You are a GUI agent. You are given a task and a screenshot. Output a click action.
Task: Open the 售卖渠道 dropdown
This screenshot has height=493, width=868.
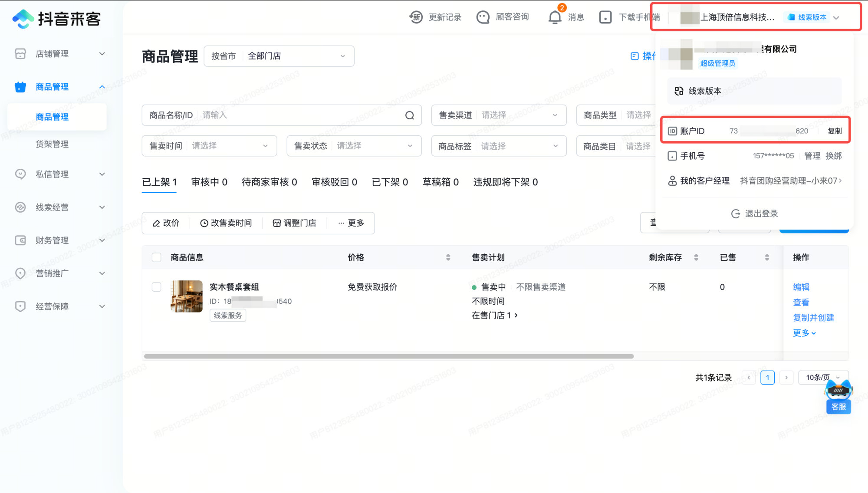pyautogui.click(x=499, y=115)
